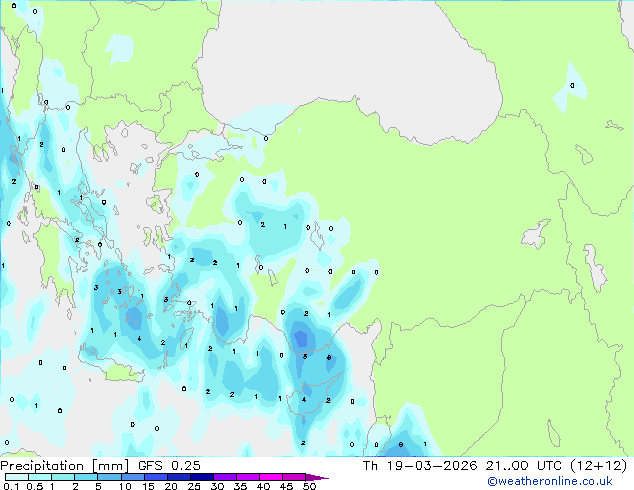Click the '(12+12)' forecast offset text
The width and height of the screenshot is (634, 490).
[598, 466]
